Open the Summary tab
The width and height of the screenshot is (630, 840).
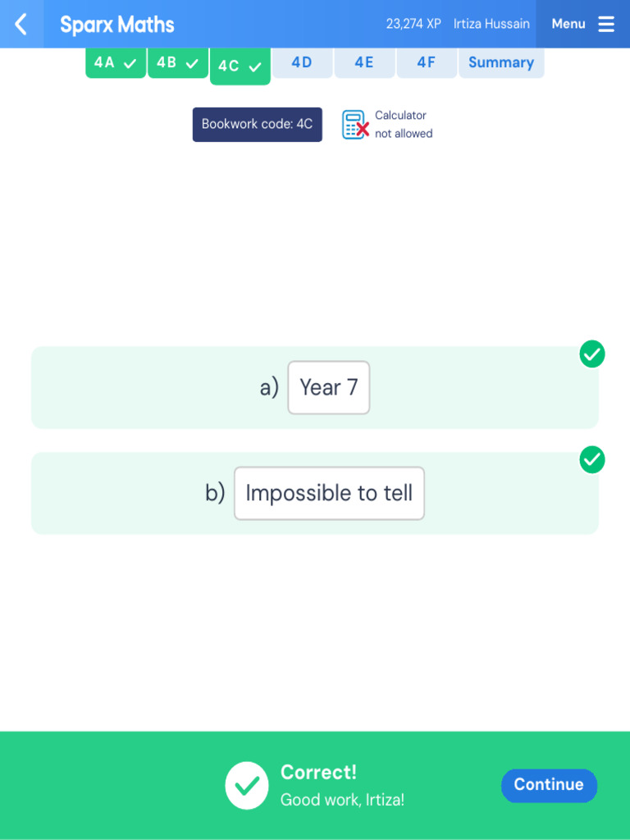coord(500,62)
